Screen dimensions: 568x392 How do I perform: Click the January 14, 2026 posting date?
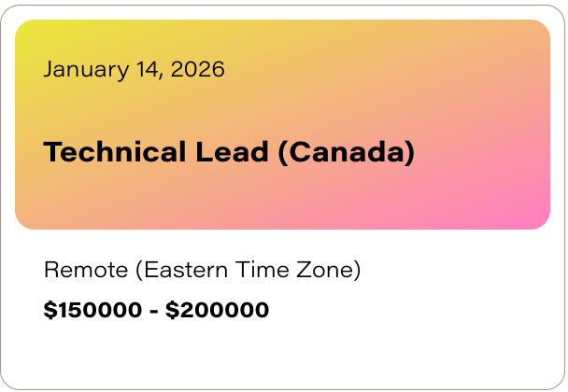pos(134,69)
